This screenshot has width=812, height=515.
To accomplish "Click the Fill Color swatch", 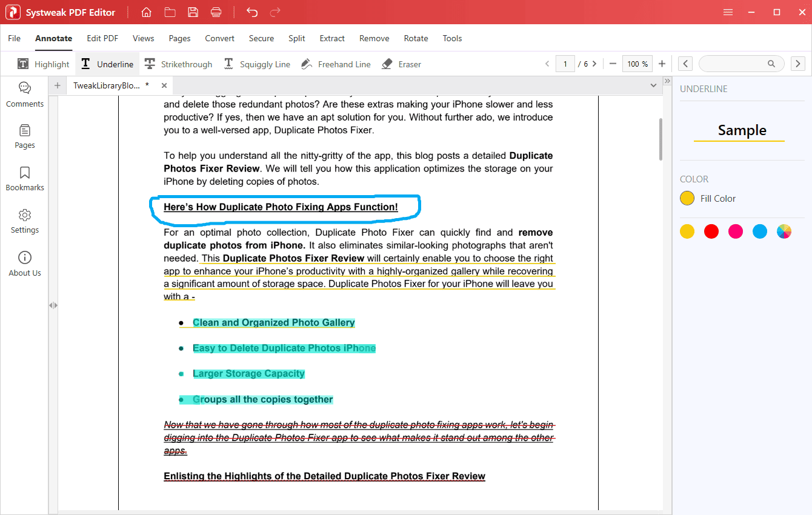I will tap(687, 198).
